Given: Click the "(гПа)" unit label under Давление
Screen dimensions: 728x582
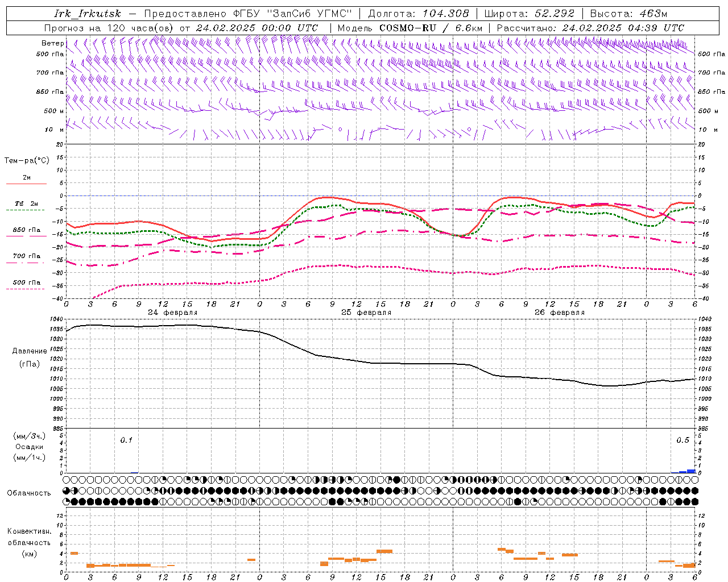Looking at the screenshot, I should tap(29, 364).
